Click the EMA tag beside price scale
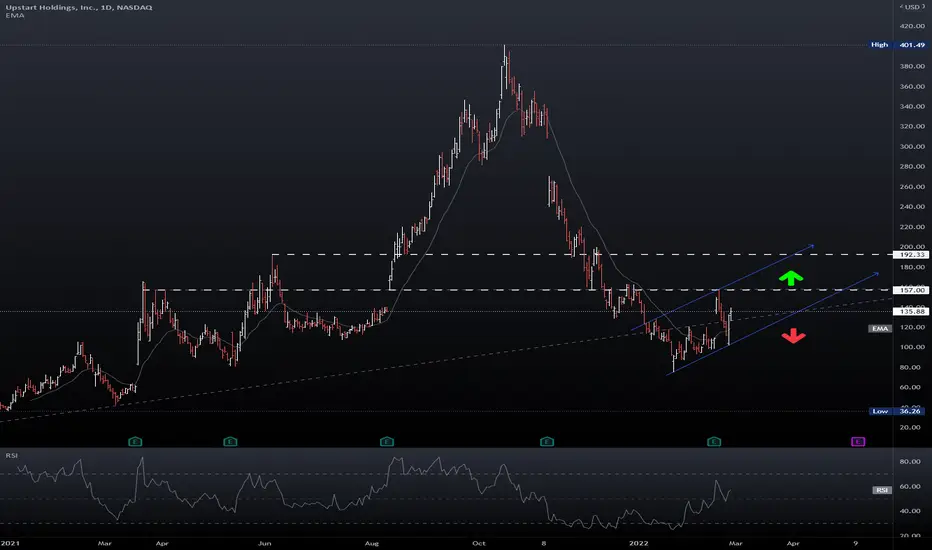This screenshot has width=932, height=550. pyautogui.click(x=880, y=328)
